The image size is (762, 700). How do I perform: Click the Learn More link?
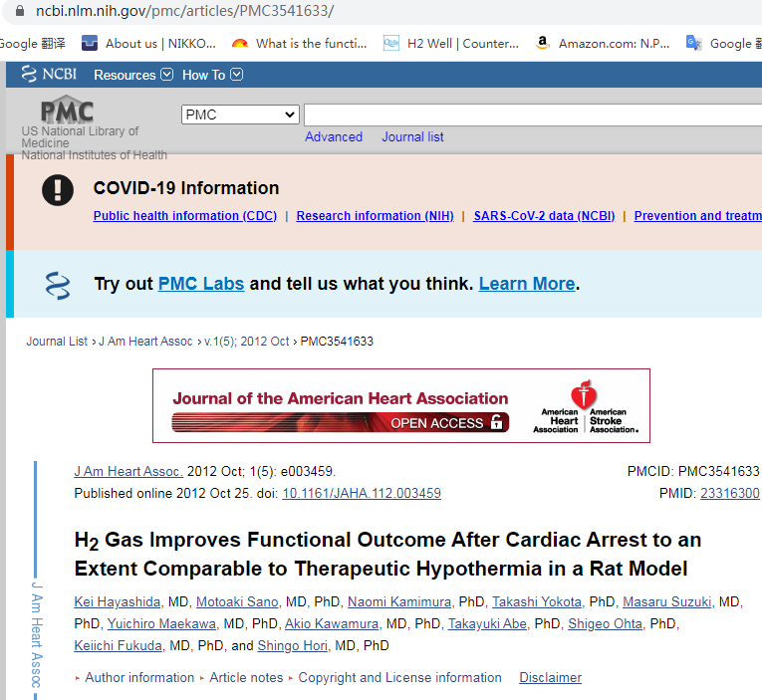(x=527, y=284)
